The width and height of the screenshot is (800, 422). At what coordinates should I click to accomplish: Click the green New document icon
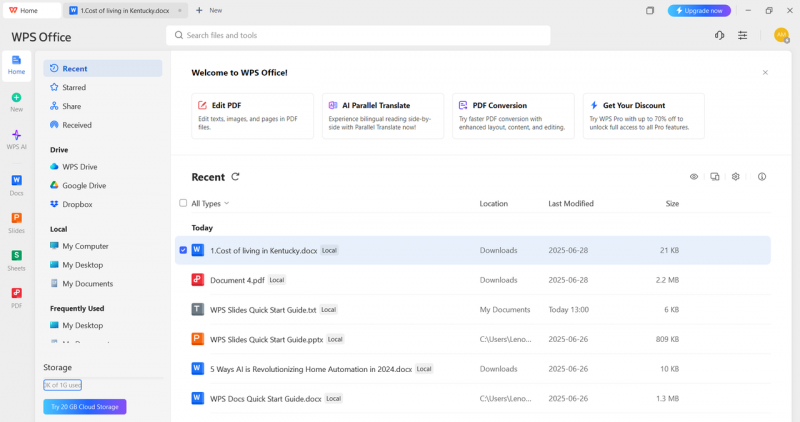click(16, 97)
